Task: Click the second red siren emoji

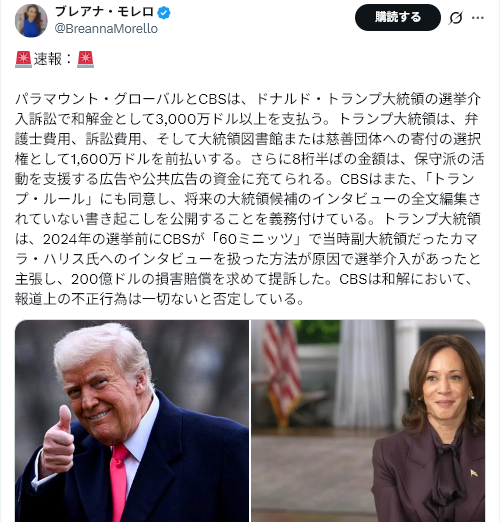Action: click(x=85, y=60)
